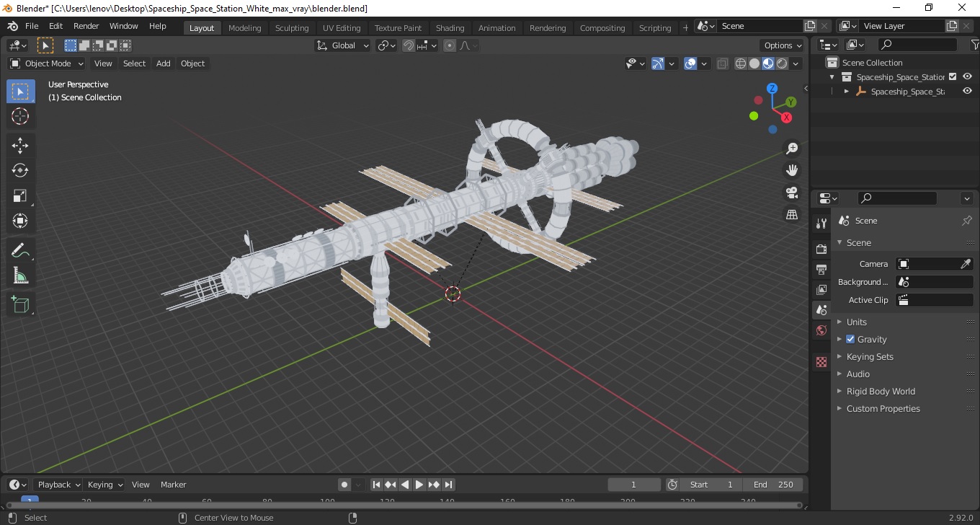The width and height of the screenshot is (980, 525).
Task: Click the timeline scrollbar
Action: coord(404,505)
